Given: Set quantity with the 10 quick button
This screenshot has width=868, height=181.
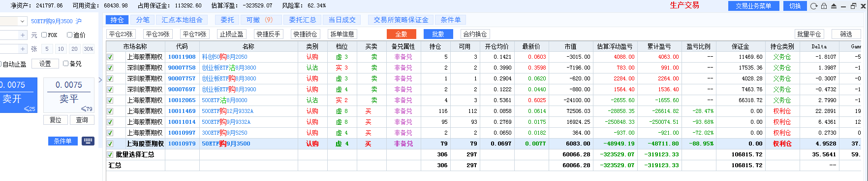Looking at the screenshot, I should (61, 49).
